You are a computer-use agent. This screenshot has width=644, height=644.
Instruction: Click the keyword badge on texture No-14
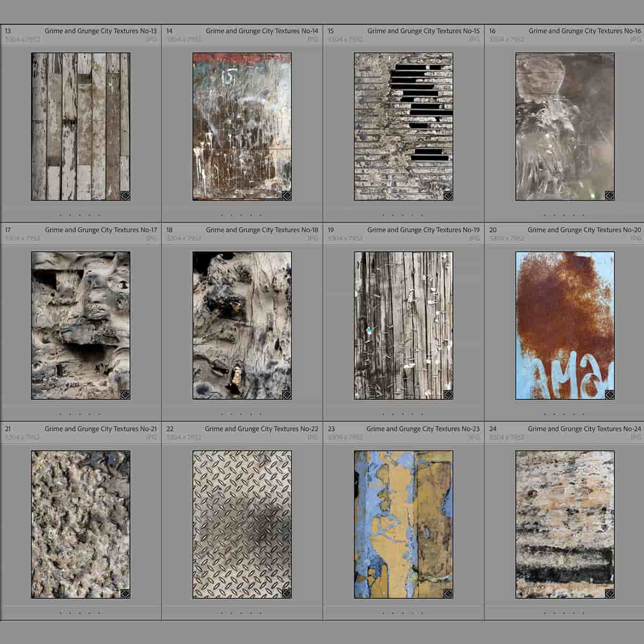(286, 195)
